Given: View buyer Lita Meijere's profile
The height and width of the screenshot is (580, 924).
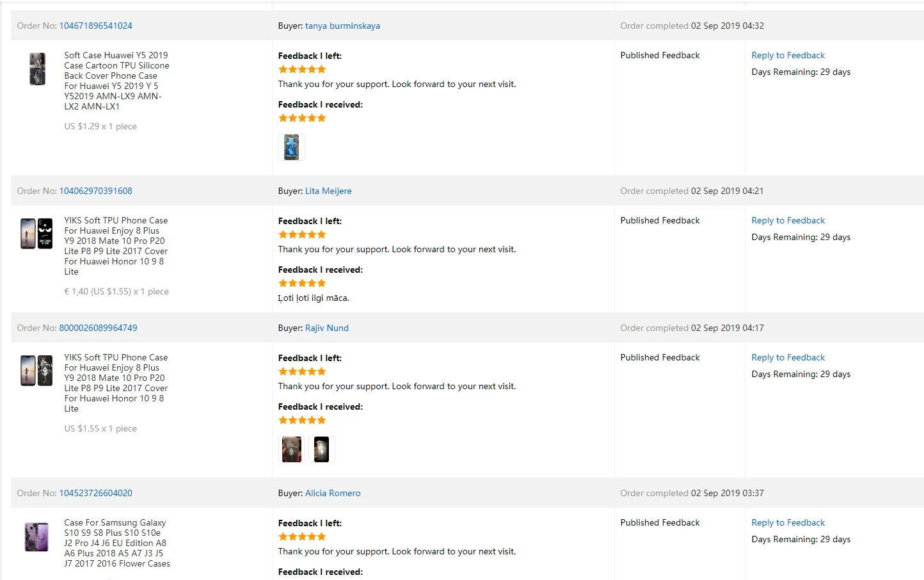Looking at the screenshot, I should (x=328, y=191).
